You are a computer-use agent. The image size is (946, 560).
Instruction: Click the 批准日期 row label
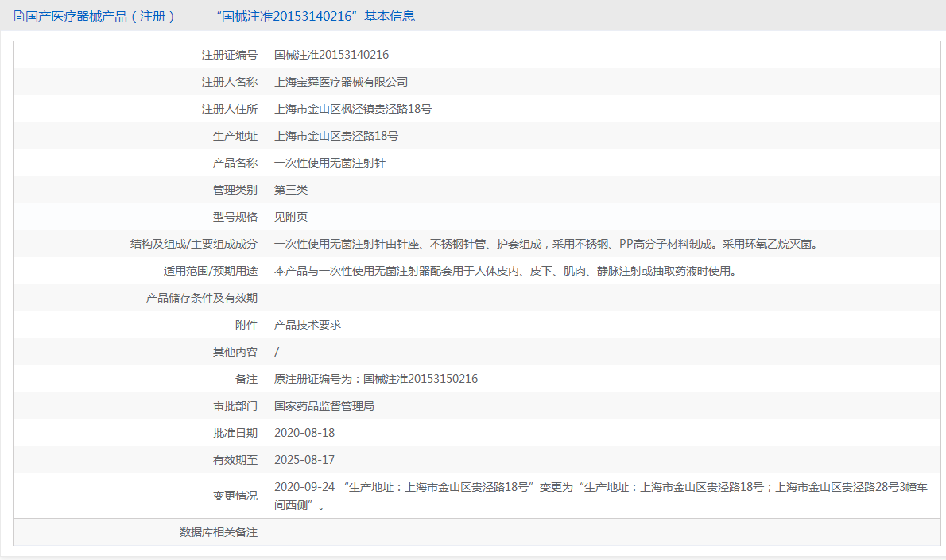[235, 433]
